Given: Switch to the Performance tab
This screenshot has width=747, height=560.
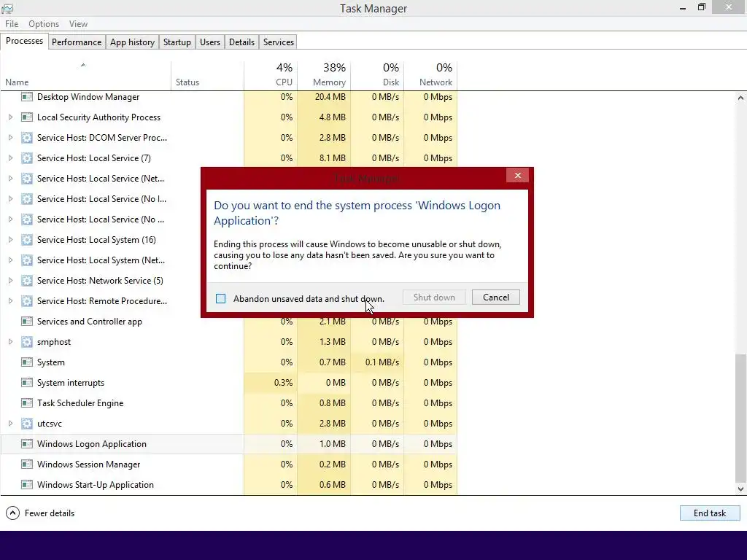Looking at the screenshot, I should [x=76, y=42].
